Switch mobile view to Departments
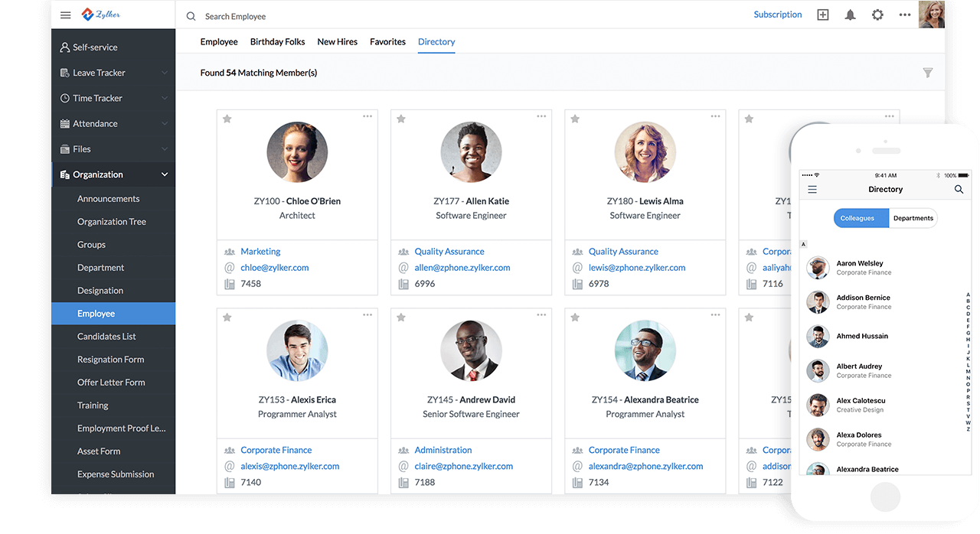This screenshot has height=534, width=980. tap(913, 218)
